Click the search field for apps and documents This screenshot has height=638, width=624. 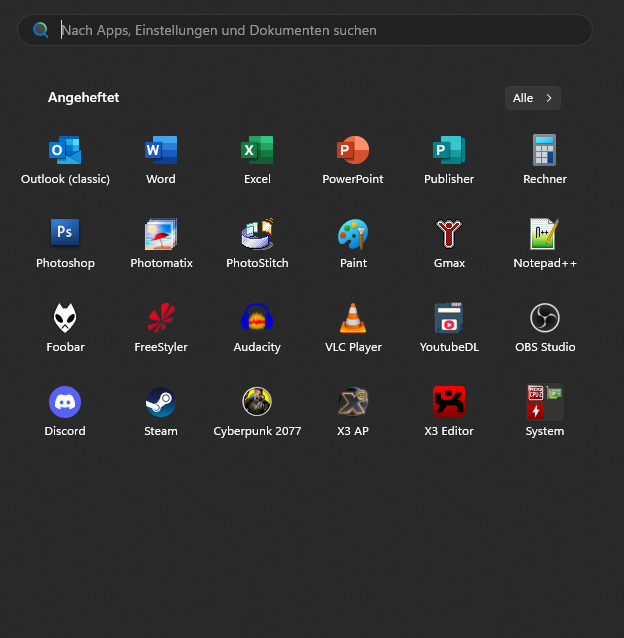pyautogui.click(x=305, y=30)
